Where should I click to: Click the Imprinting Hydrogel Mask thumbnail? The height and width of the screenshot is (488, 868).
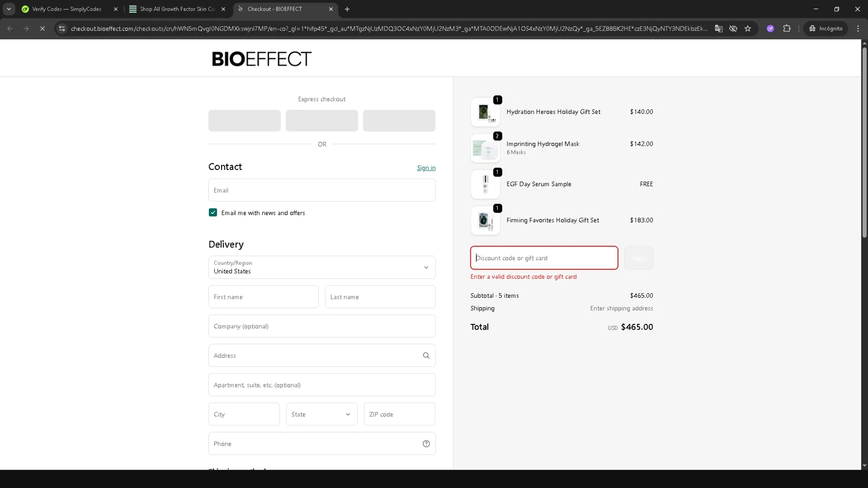click(x=486, y=148)
